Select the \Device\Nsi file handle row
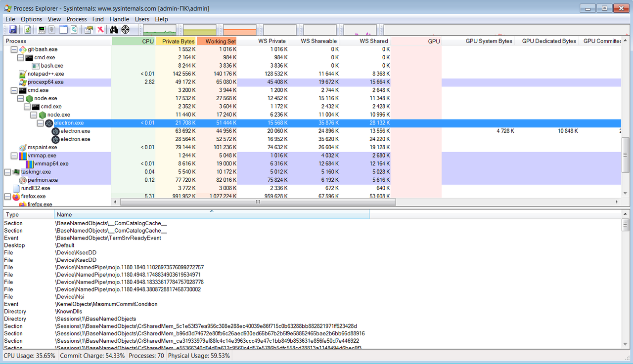 point(312,297)
